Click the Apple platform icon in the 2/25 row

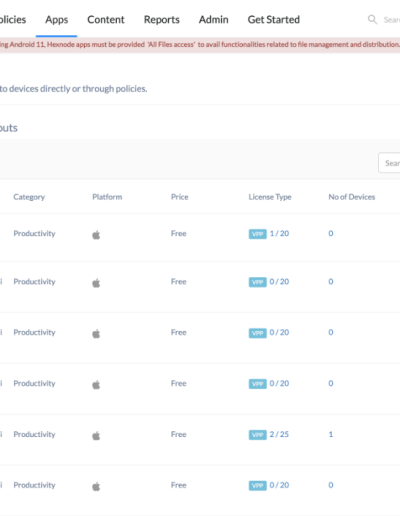click(96, 435)
